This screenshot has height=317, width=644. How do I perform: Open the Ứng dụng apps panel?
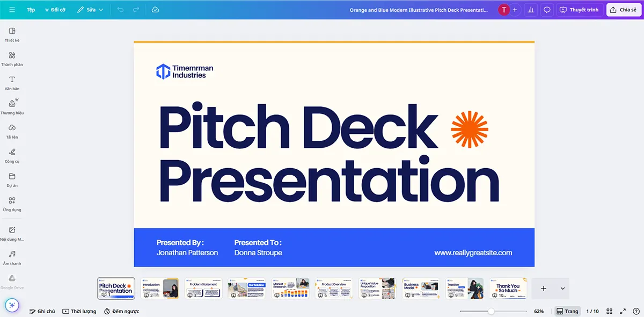tap(12, 204)
